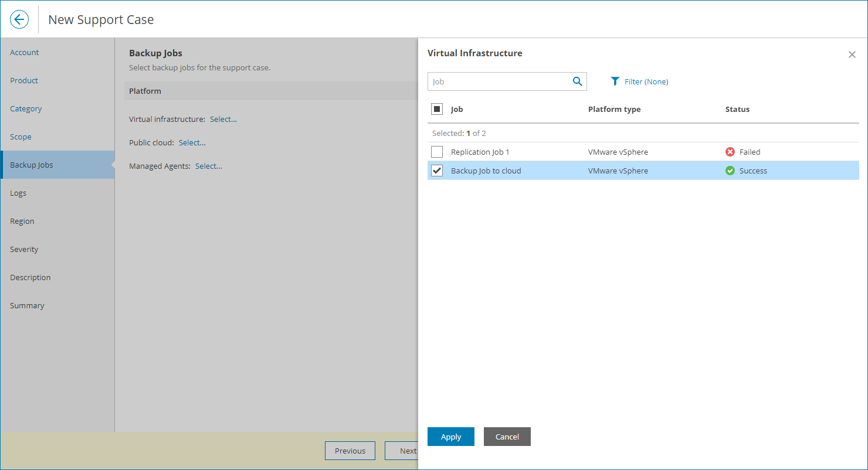868x470 pixels.
Task: Open the Managed Agents Select link
Action: 209,166
